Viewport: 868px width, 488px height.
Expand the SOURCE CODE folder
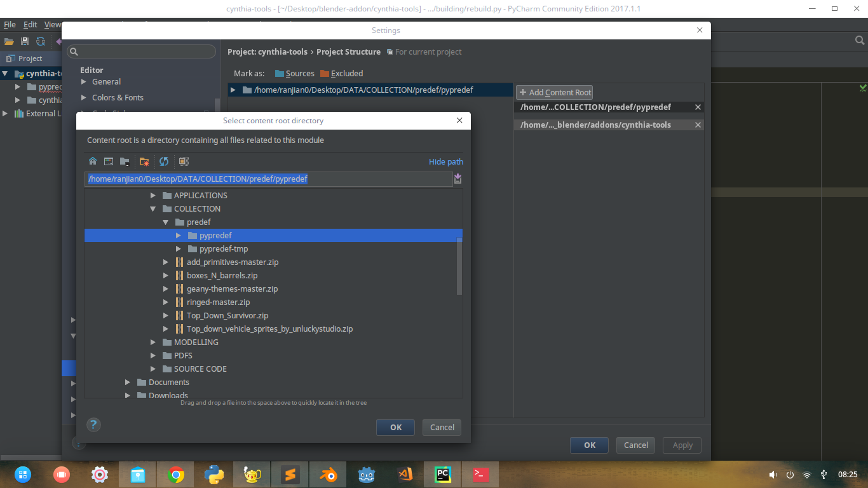(153, 369)
